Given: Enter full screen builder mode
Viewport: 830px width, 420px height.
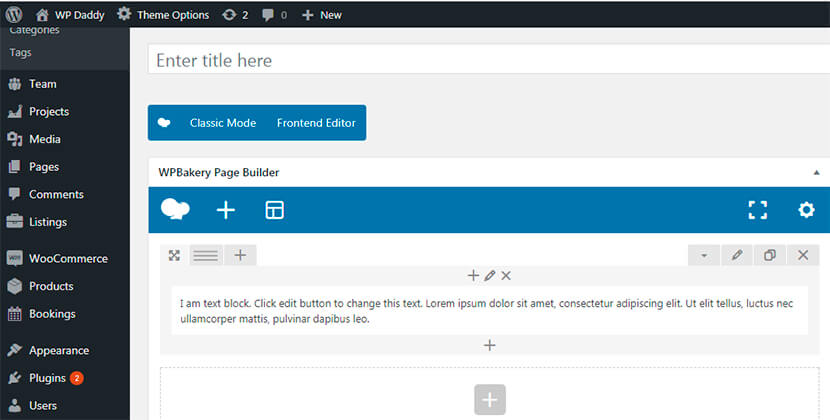Looking at the screenshot, I should tap(757, 210).
